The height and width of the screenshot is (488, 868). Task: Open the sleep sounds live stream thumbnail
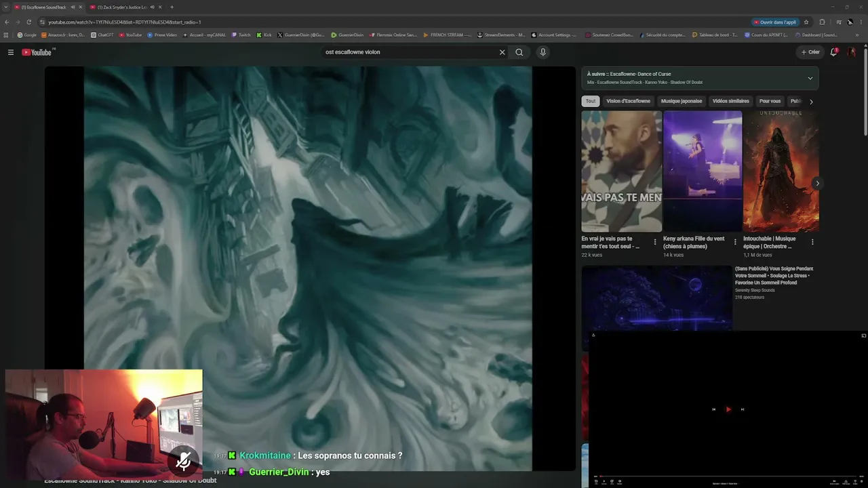tap(657, 298)
